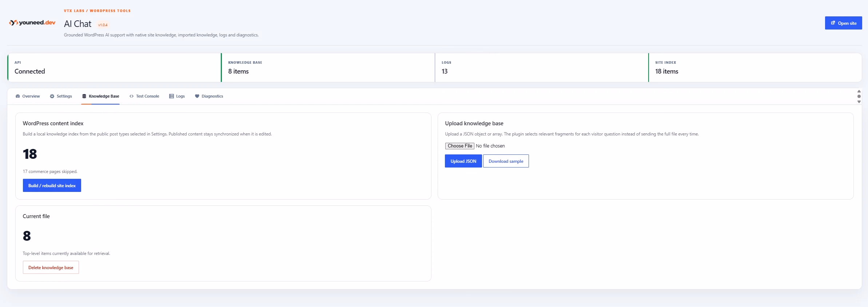
Task: Select the Knowledge Base tab
Action: 100,96
